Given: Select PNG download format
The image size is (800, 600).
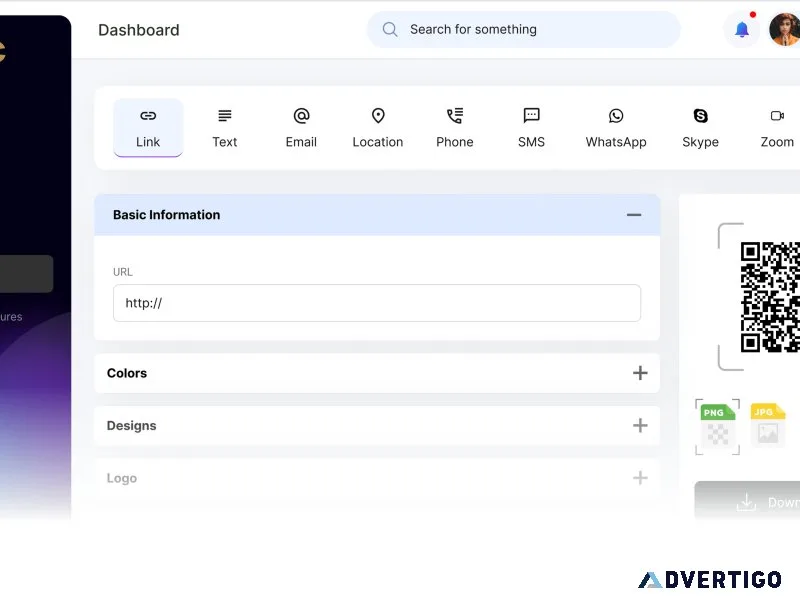Looking at the screenshot, I should click(x=717, y=427).
